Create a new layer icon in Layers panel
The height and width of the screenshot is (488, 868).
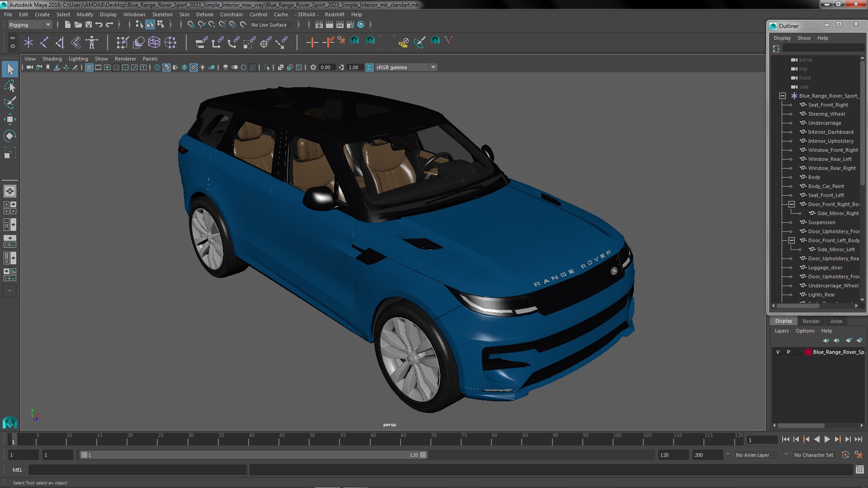coord(849,340)
